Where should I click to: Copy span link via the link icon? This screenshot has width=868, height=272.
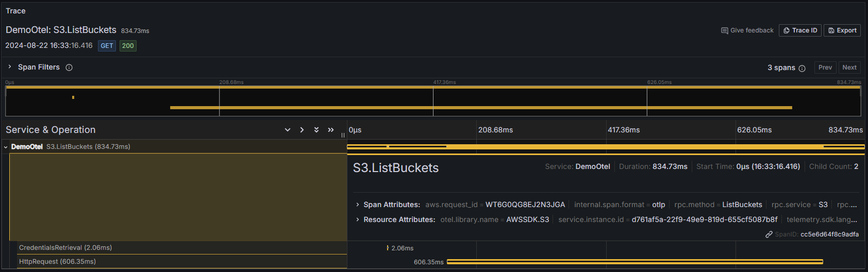[x=769, y=234]
